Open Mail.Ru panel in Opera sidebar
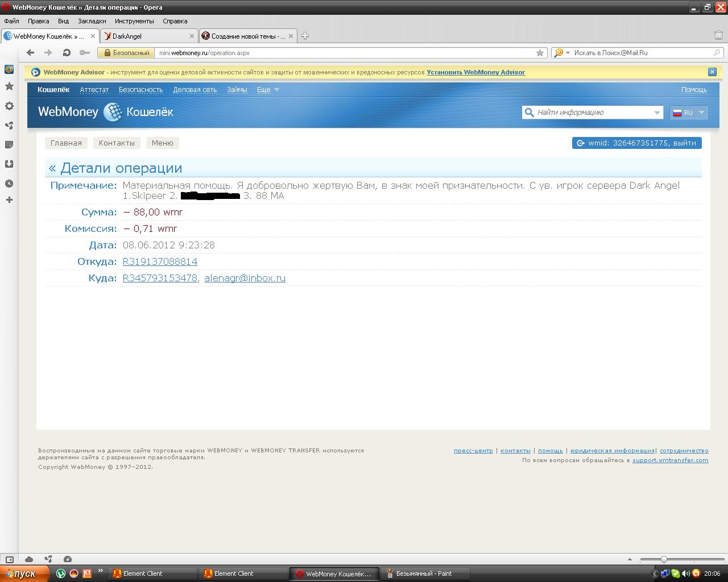This screenshot has height=582, width=728. pos(9,69)
